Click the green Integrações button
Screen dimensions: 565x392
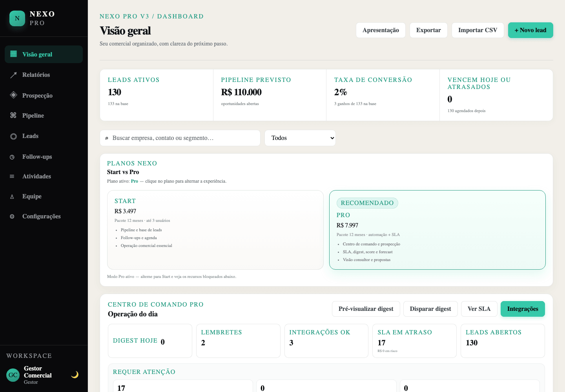point(523,309)
